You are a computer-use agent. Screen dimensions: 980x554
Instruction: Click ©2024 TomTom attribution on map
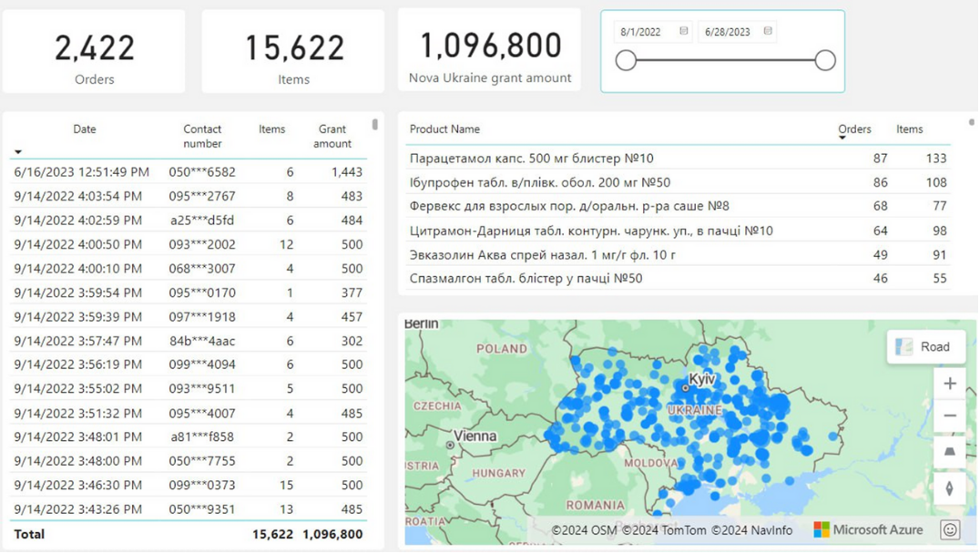pyautogui.click(x=664, y=530)
